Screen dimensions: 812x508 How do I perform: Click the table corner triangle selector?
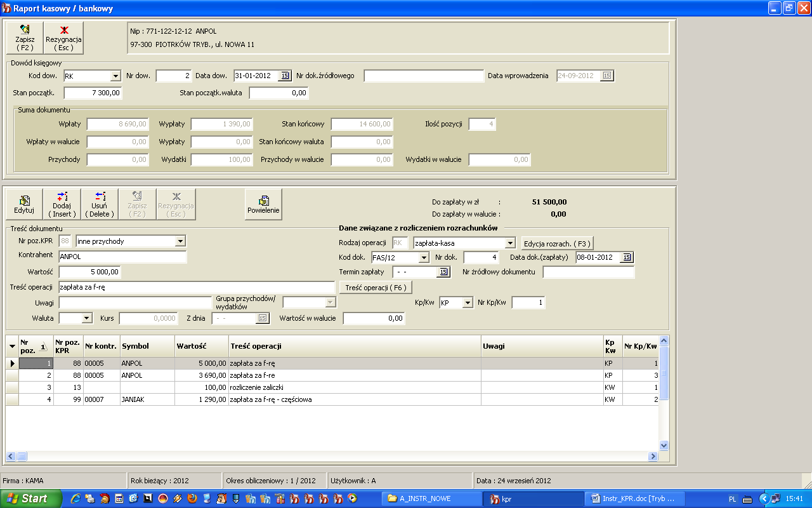click(12, 346)
